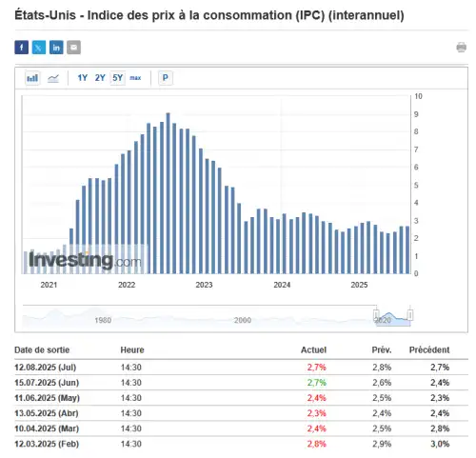Open the 12.08.2025 (Jul) release row
Image resolution: width=476 pixels, height=458 pixels.
coord(241,368)
